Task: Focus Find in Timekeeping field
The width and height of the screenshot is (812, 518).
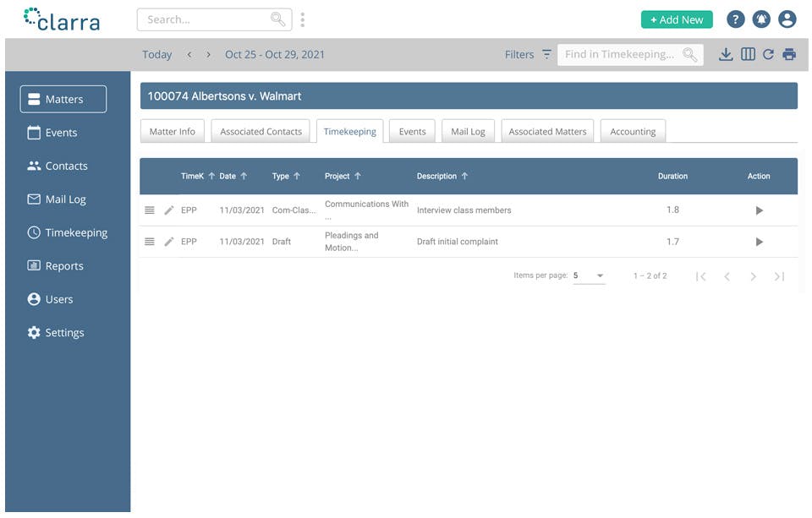Action: (630, 54)
